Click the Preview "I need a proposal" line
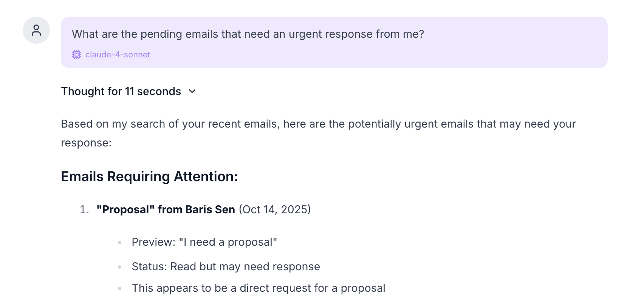Image resolution: width=644 pixels, height=308 pixels. click(x=204, y=242)
